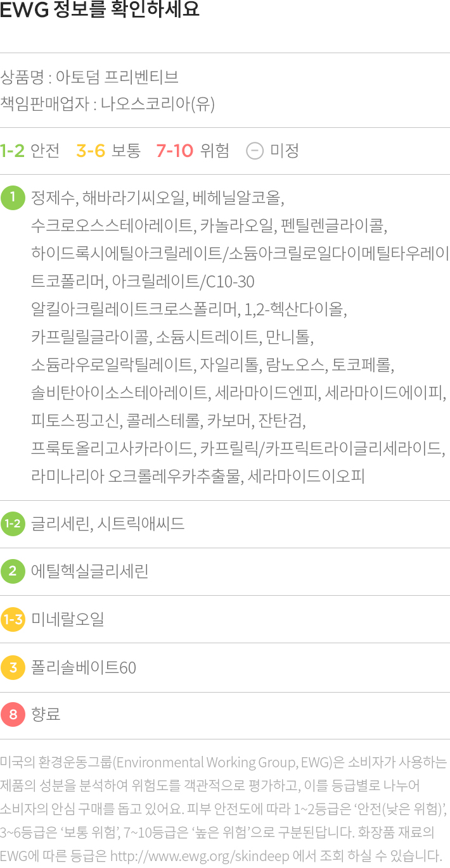The width and height of the screenshot is (450, 868).
Task: Click the green 1-2 grade badge
Action: [x=13, y=524]
